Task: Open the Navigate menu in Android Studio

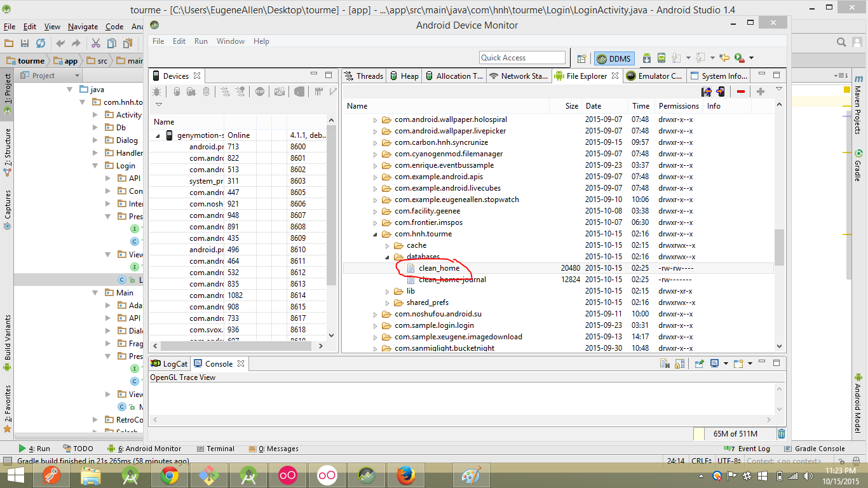Action: tap(83, 27)
